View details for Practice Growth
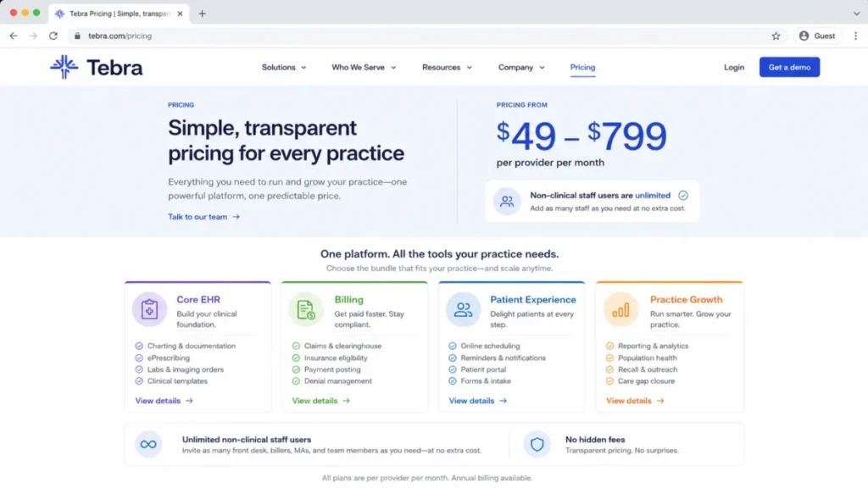Screen dimensions: 868x488 point(634,401)
